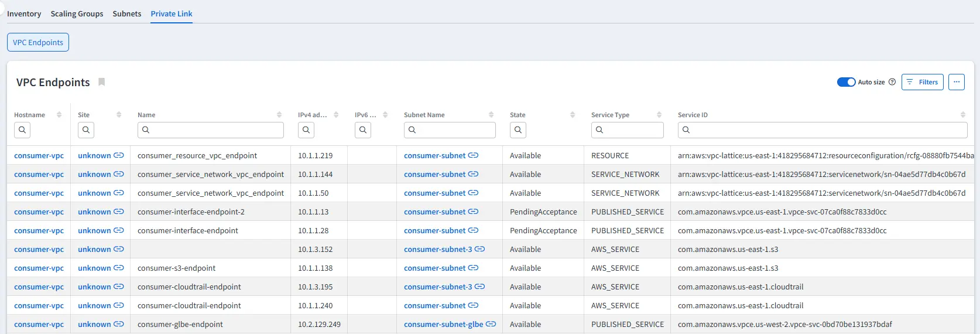Click the bookmark icon beside VPC Endpoints title
The image size is (980, 334).
tap(101, 82)
